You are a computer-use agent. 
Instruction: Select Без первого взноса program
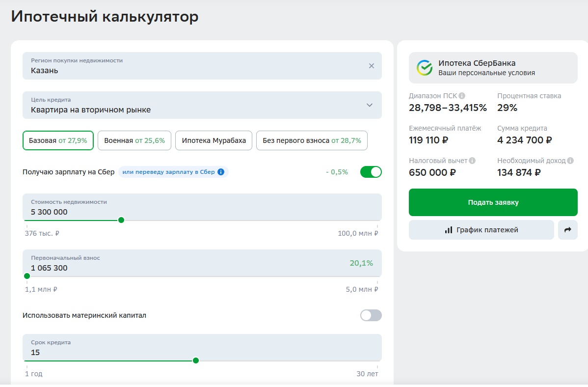click(312, 140)
